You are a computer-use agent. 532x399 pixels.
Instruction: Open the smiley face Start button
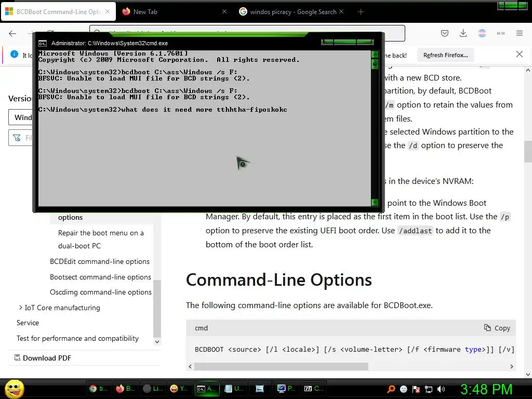coord(14,389)
